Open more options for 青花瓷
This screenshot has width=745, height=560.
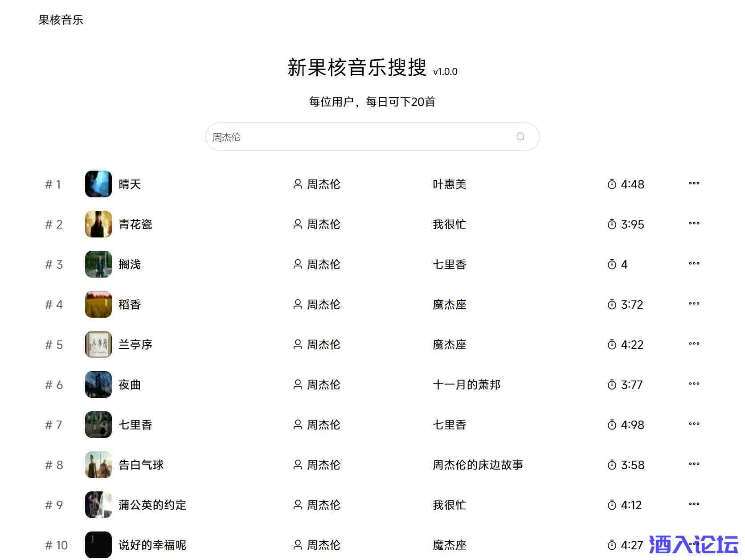(x=694, y=224)
